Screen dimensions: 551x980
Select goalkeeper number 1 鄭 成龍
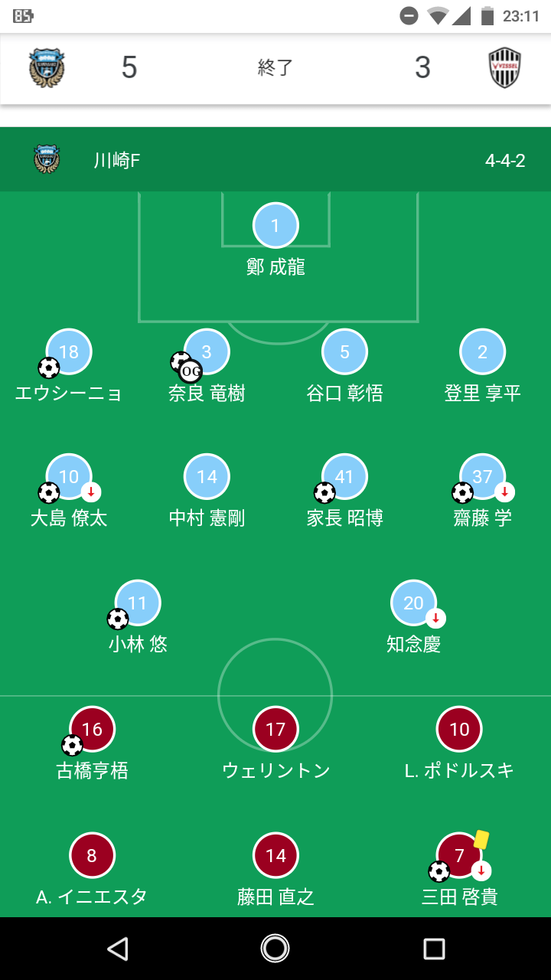[x=275, y=225]
